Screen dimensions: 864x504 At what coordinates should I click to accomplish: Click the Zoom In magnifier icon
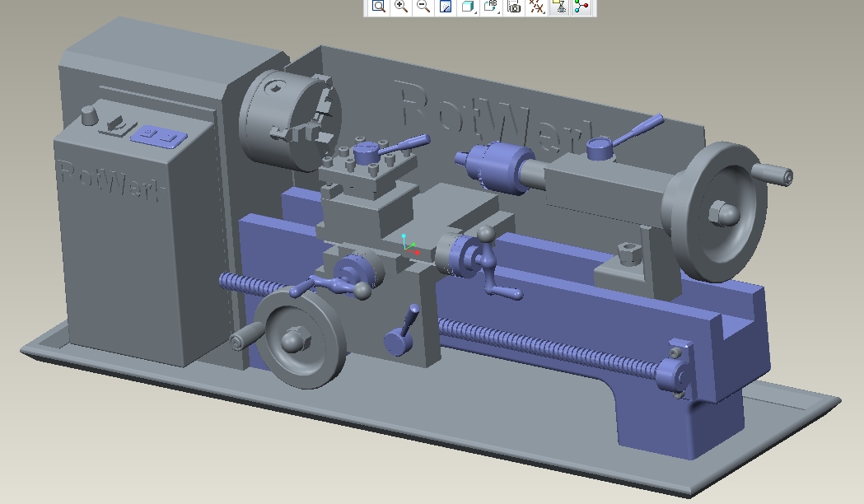(401, 7)
